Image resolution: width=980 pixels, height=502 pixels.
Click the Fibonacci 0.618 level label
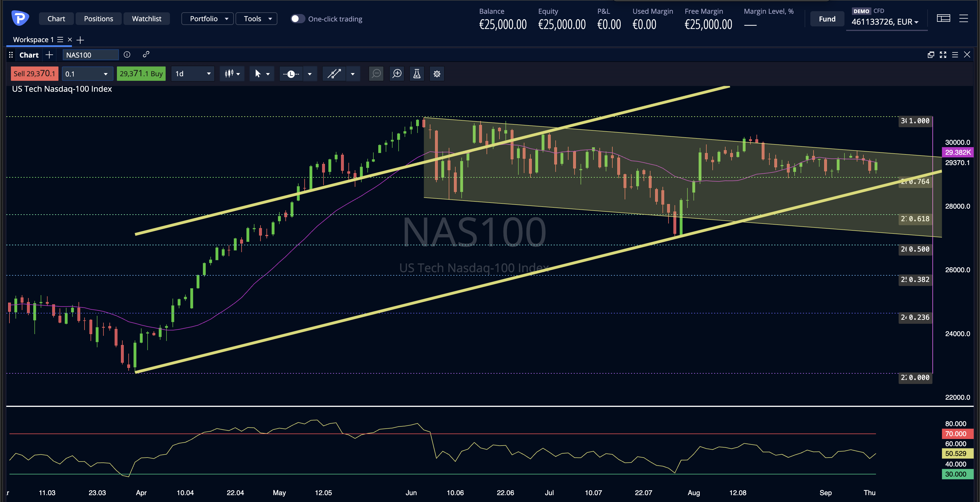click(915, 219)
